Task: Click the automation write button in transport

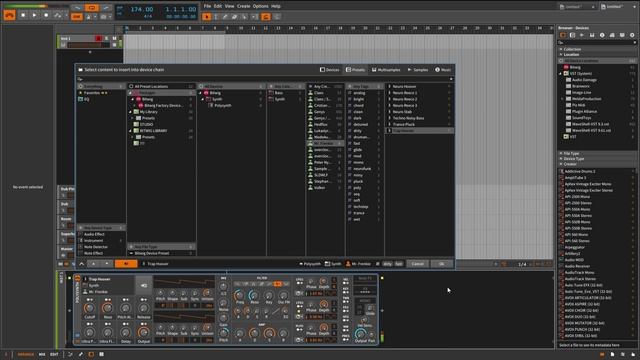Action: click(58, 15)
